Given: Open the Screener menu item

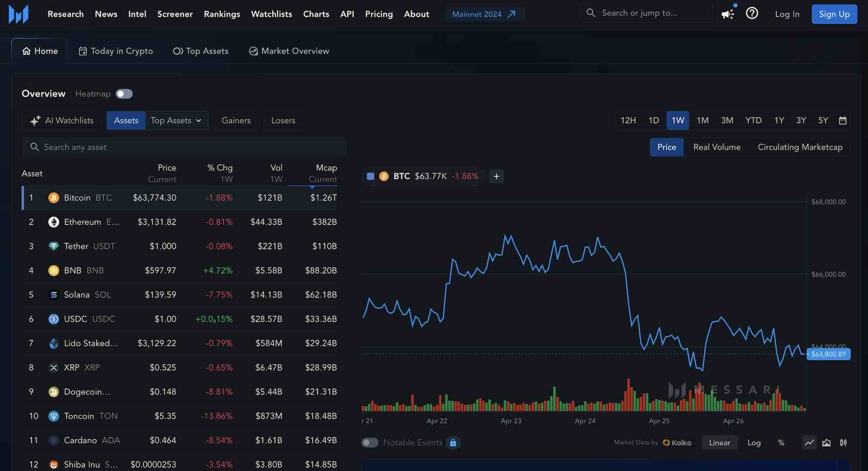Looking at the screenshot, I should coord(175,14).
